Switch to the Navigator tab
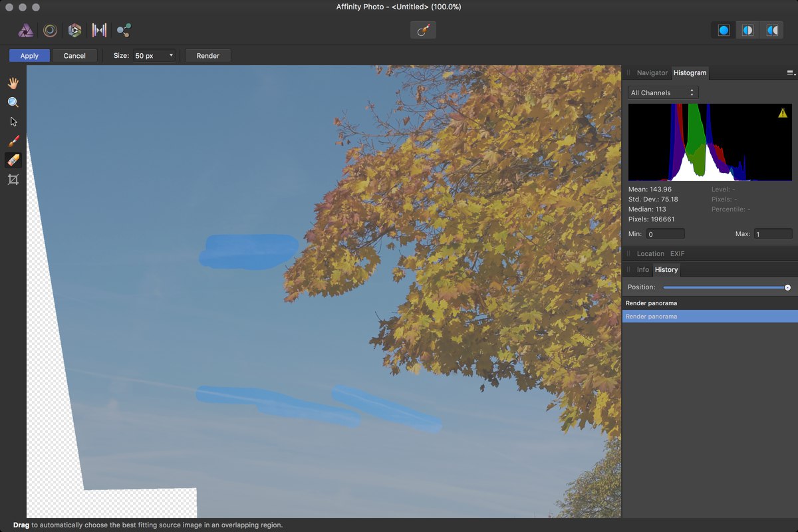Screen dimensions: 798x532 652,72
